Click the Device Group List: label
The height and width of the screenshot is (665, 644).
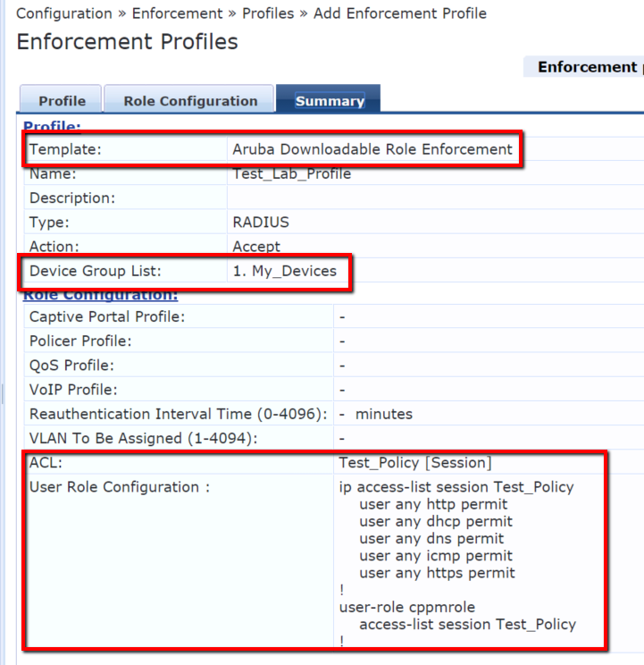pos(96,271)
